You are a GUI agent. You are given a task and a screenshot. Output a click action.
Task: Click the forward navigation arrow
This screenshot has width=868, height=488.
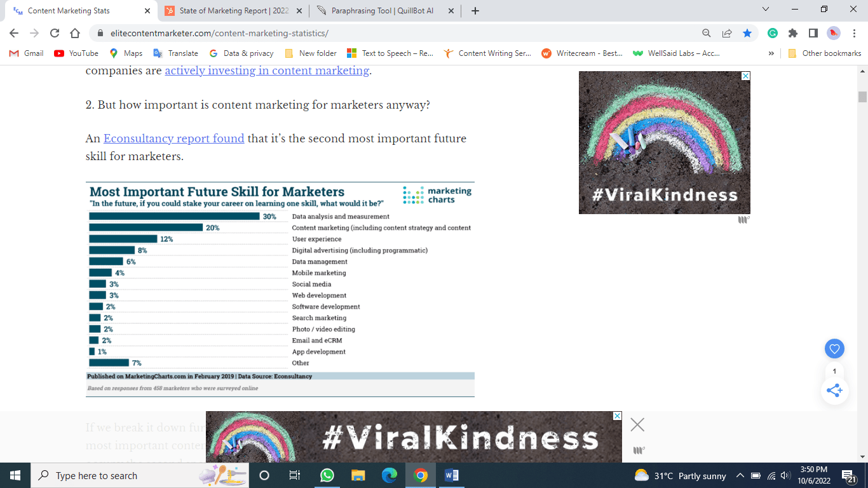tap(34, 33)
